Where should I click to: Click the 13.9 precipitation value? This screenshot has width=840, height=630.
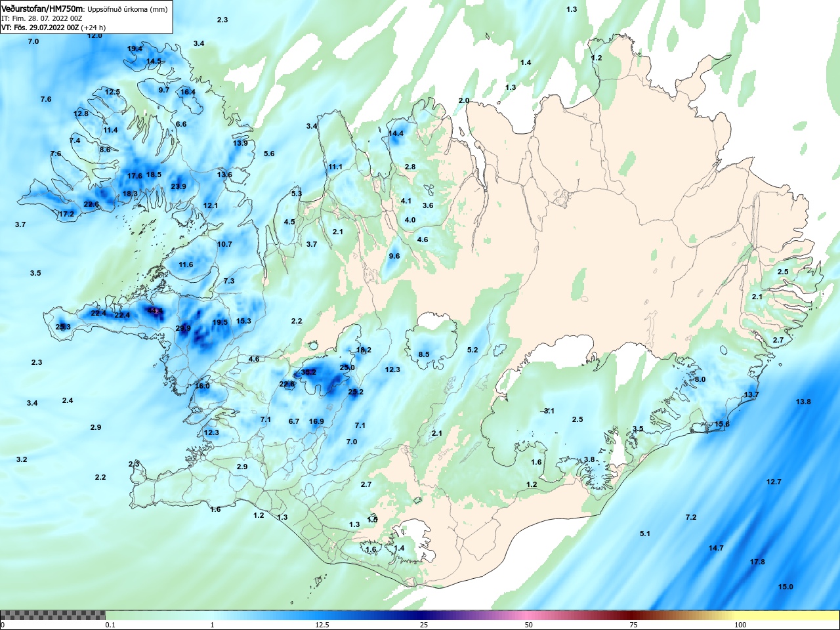[x=240, y=143]
